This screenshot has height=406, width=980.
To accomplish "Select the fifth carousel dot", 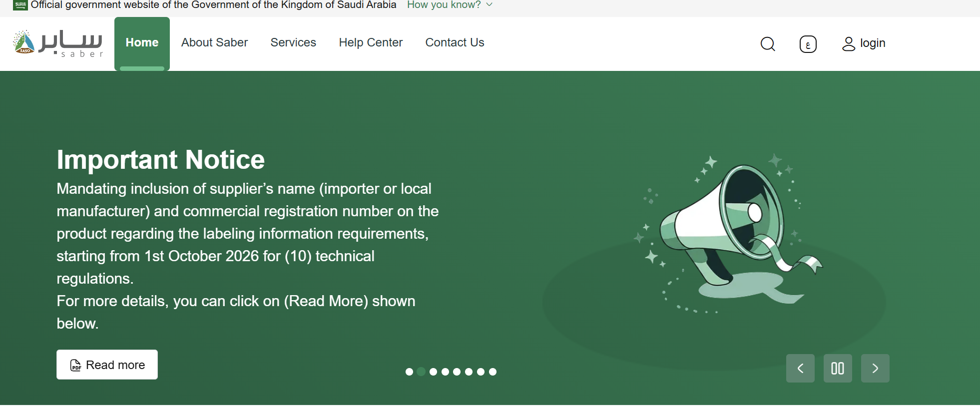I will 457,372.
